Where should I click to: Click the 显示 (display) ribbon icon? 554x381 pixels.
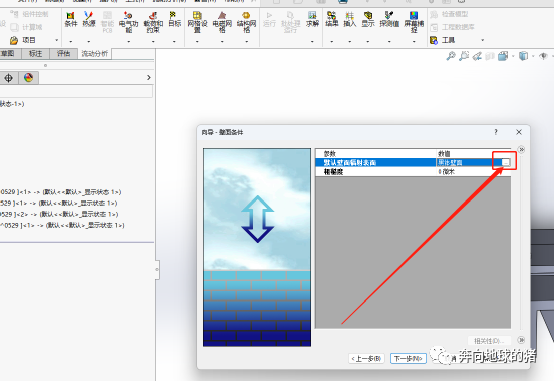tap(368, 19)
